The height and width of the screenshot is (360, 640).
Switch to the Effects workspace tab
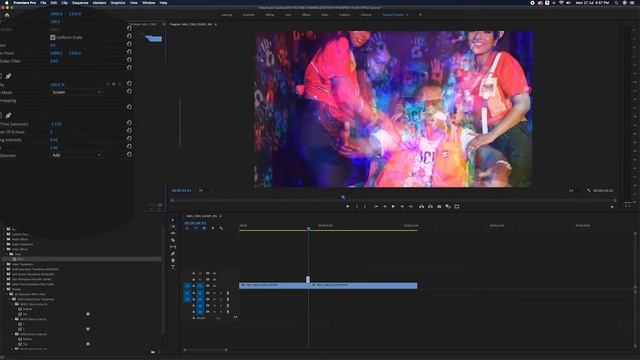click(306, 15)
